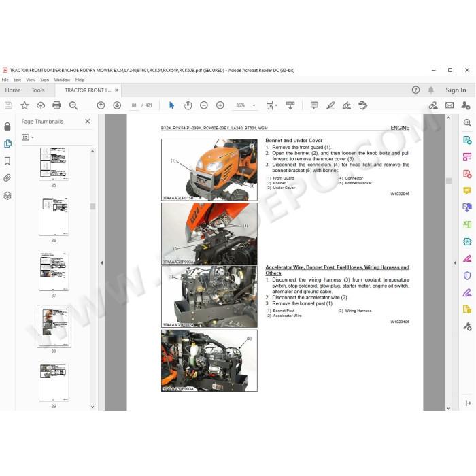Collapse the left navigation pane arrow
Screen dimensions: 476x476
click(102, 263)
